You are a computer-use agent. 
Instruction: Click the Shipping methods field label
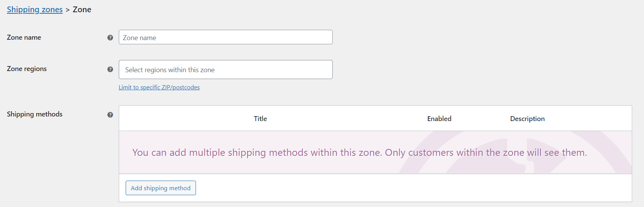(x=35, y=114)
